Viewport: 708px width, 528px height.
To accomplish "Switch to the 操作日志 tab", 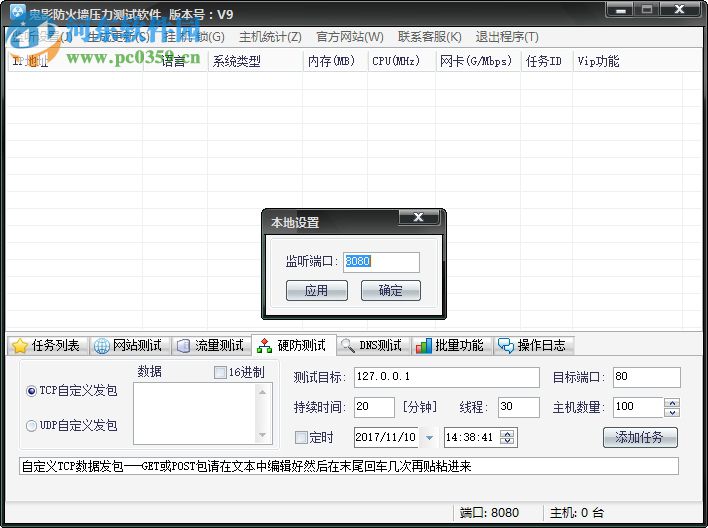I will 533,346.
